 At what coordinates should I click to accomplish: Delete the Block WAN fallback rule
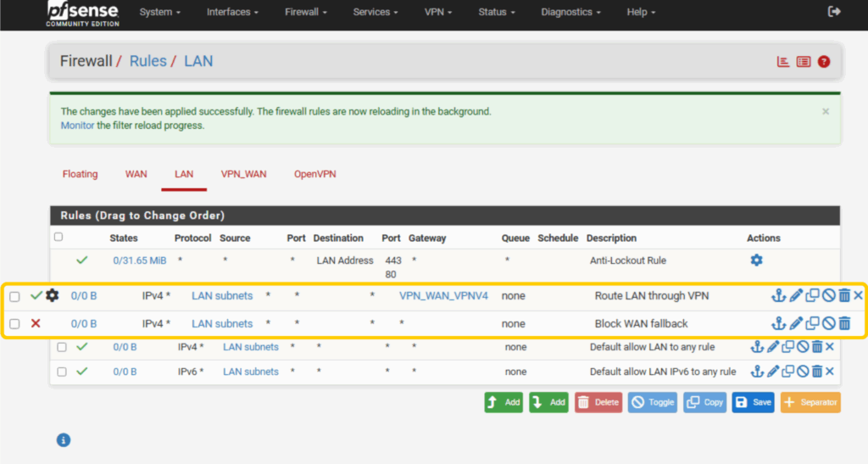[x=844, y=323]
